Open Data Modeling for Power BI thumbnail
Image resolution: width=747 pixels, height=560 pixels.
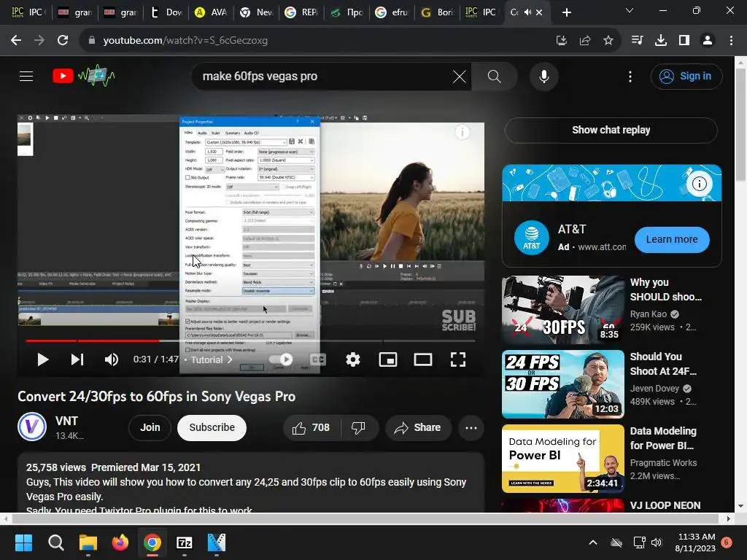pos(563,459)
